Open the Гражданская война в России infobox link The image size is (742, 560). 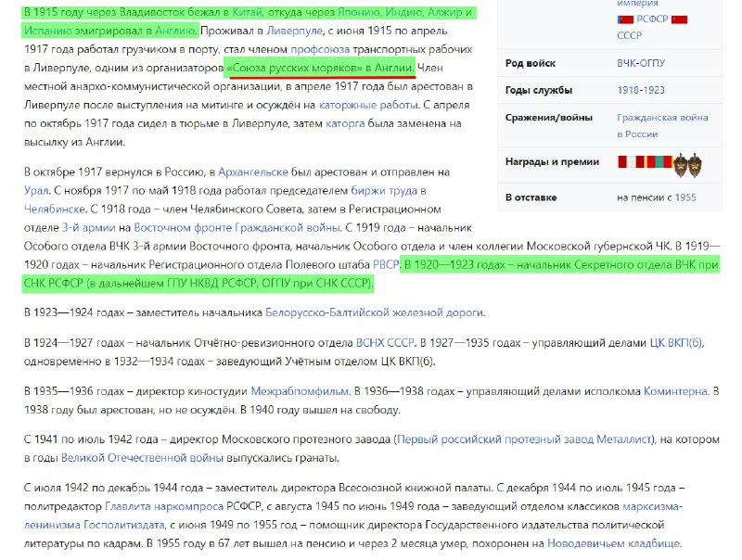pos(662,126)
